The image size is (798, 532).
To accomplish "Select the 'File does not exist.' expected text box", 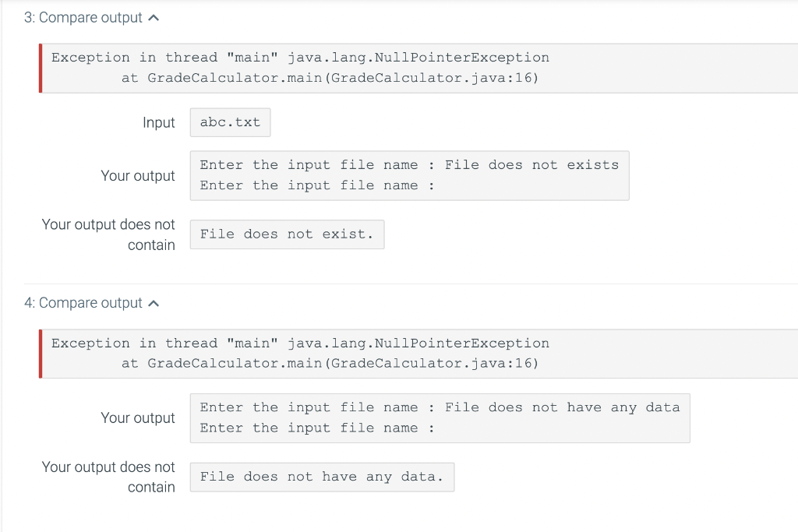I will (287, 234).
